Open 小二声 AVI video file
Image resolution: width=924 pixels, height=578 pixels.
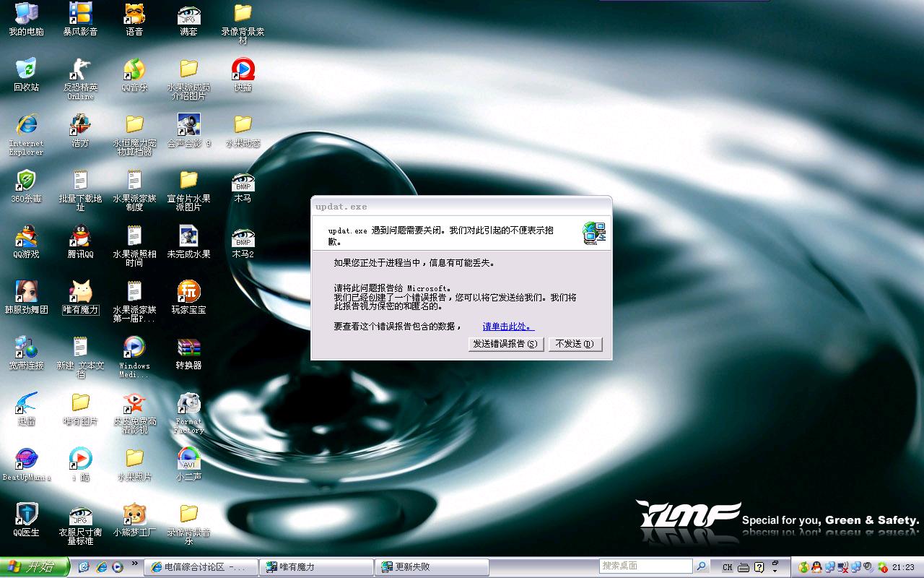[x=188, y=465]
